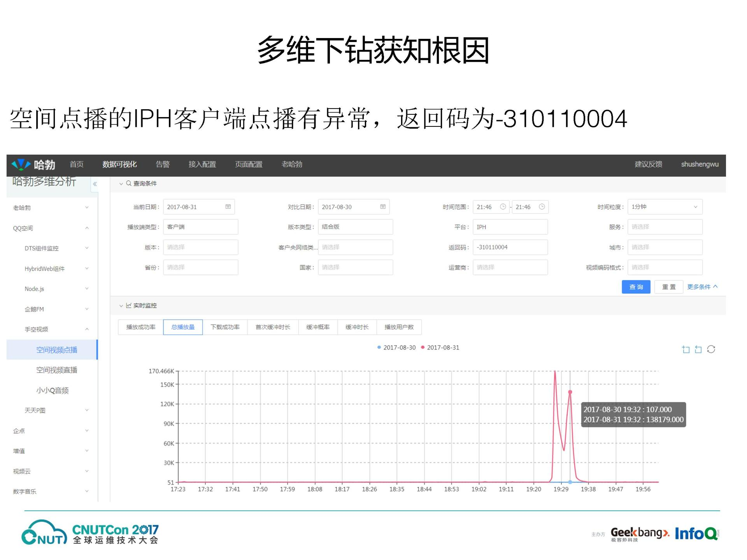Open the current date calendar icon
The image size is (747, 560).
228,207
